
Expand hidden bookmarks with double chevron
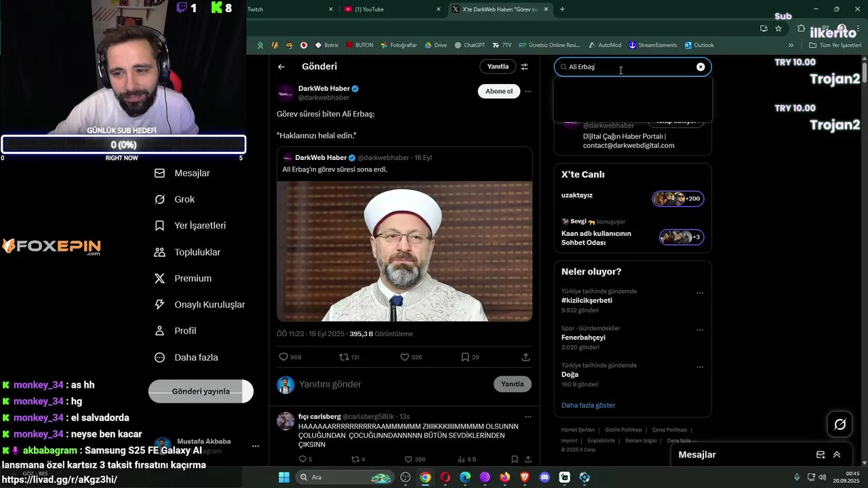(791, 45)
